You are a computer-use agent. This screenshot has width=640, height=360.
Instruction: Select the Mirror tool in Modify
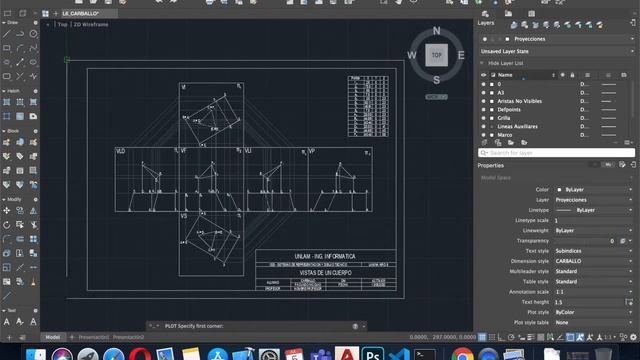pos(33,211)
